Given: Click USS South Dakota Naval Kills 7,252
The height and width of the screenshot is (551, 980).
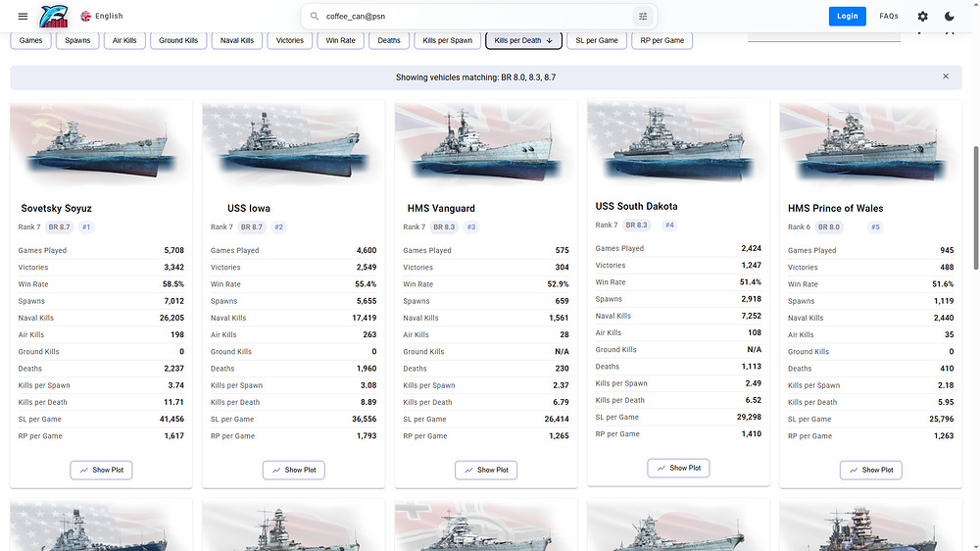Looking at the screenshot, I should pos(752,316).
